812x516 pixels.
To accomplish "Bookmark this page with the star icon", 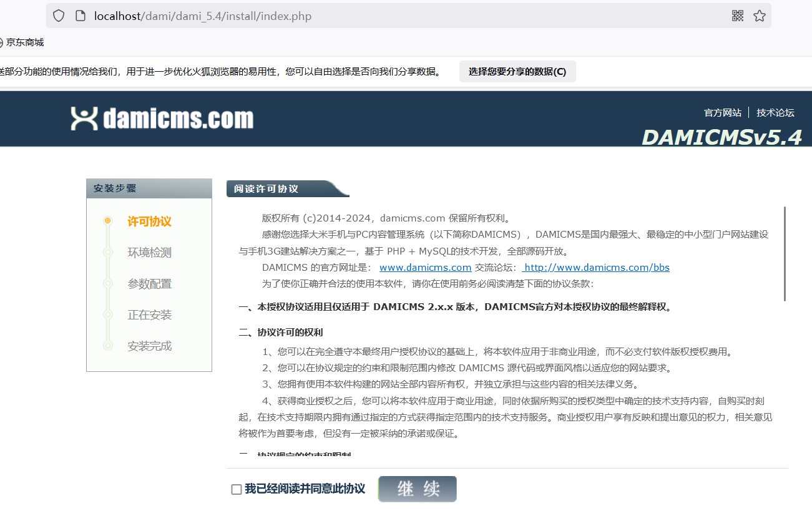I will 759,16.
